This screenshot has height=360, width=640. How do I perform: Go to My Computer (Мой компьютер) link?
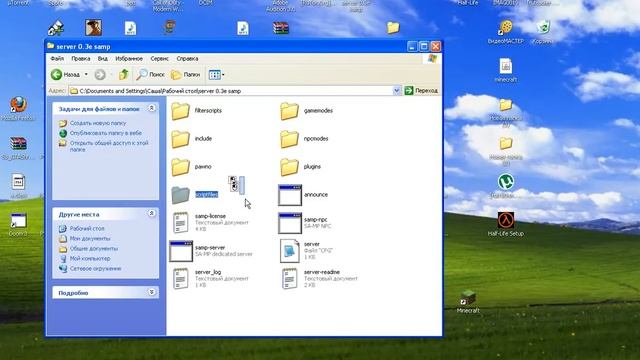pos(90,258)
